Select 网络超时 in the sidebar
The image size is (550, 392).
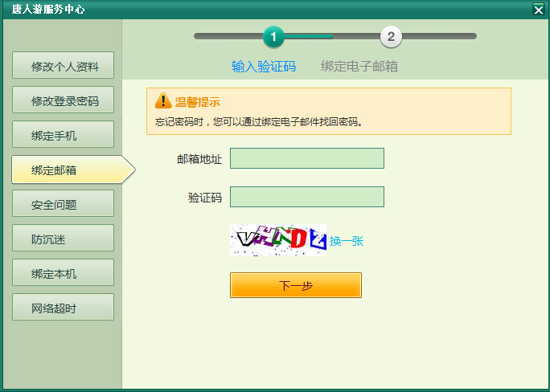click(x=63, y=308)
